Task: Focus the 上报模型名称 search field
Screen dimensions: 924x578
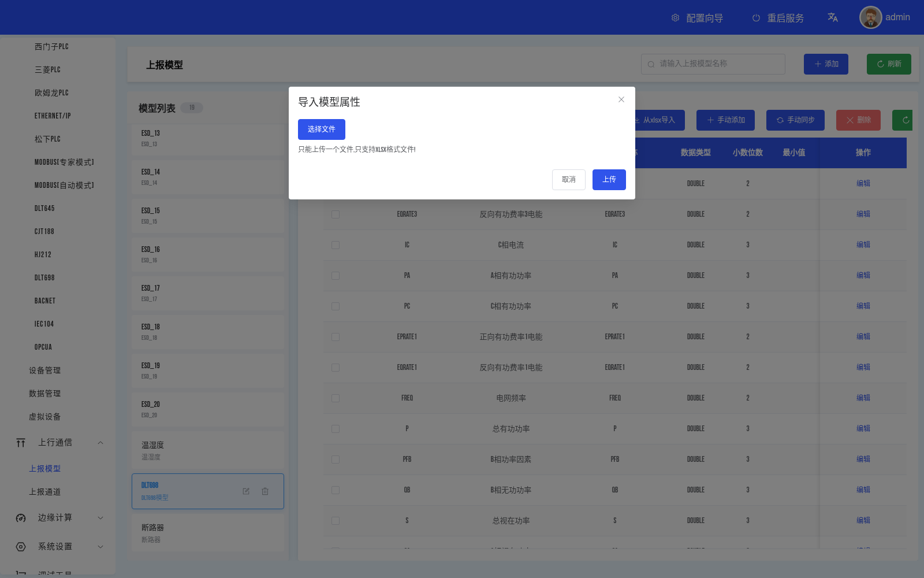Action: pyautogui.click(x=713, y=64)
